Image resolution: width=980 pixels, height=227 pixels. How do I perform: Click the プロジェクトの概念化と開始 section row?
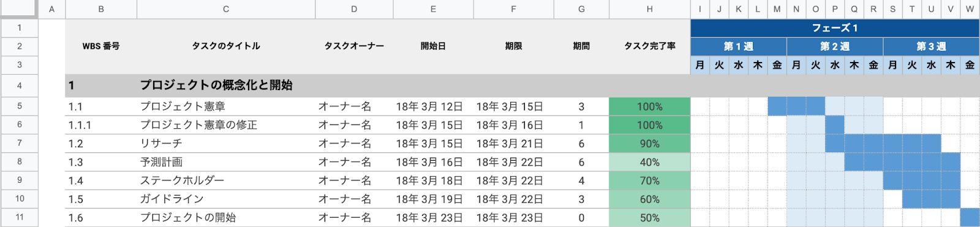[522, 85]
